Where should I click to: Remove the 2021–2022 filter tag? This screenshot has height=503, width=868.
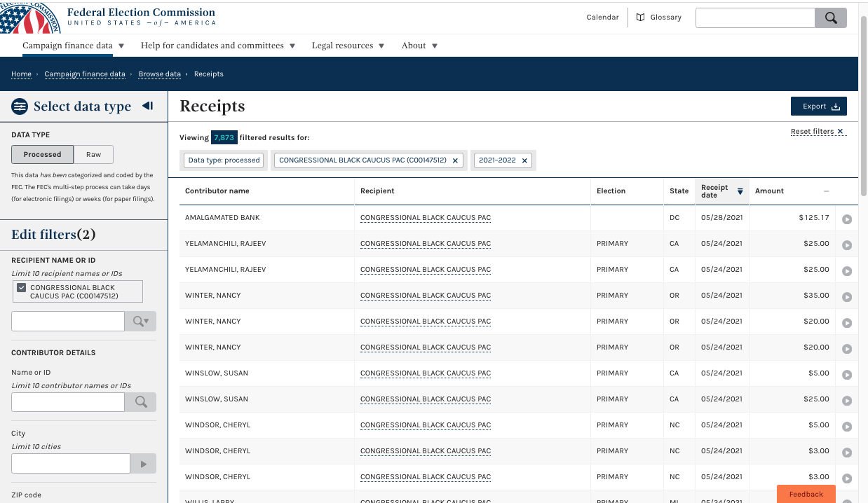[524, 160]
